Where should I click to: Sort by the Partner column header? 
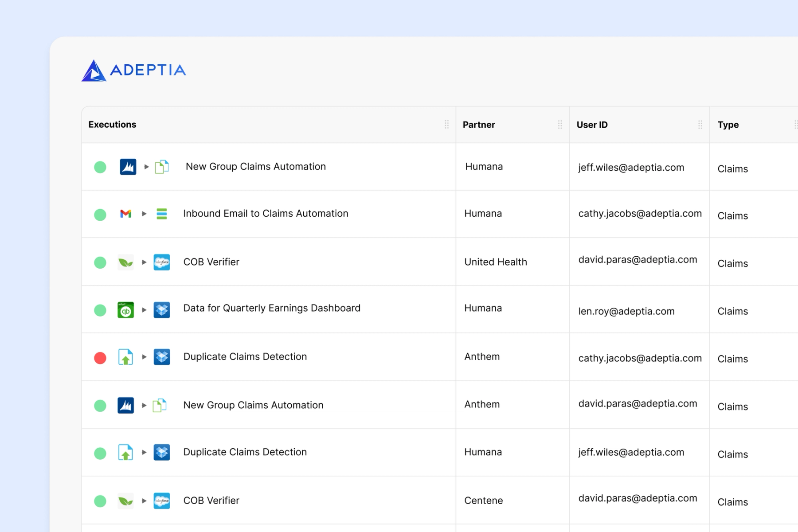click(x=479, y=125)
